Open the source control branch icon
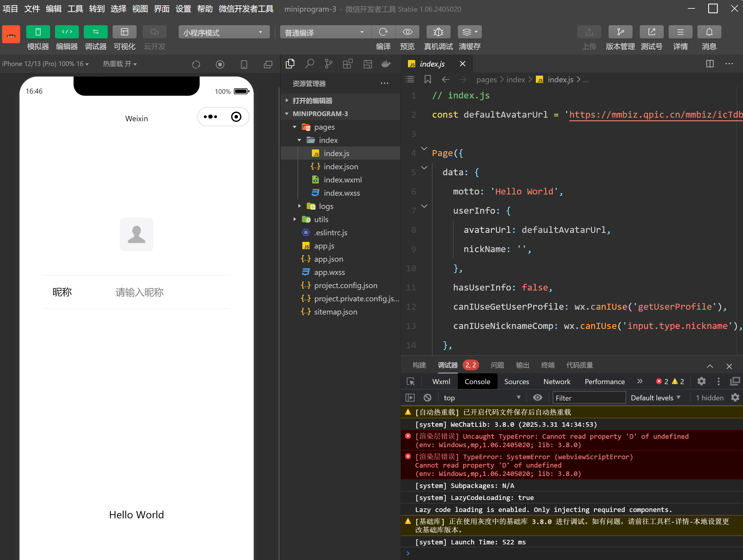This screenshot has width=743, height=560. (x=328, y=64)
